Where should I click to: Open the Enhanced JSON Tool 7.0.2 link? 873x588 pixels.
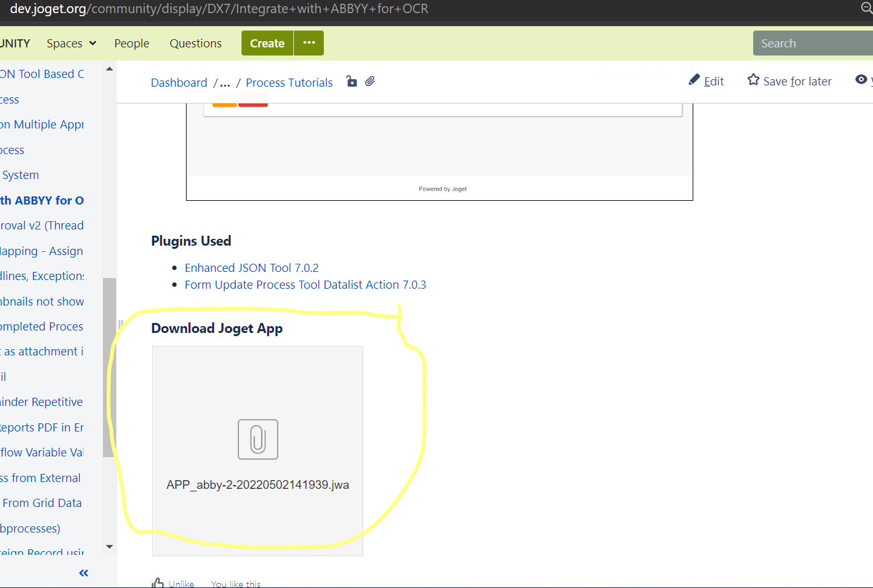[251, 268]
